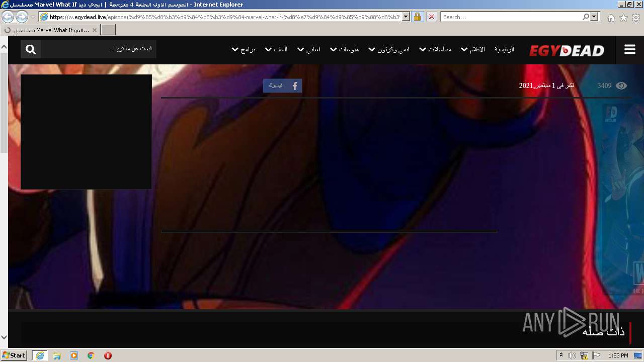Expand the منوعات menu dropdown

pos(345,49)
